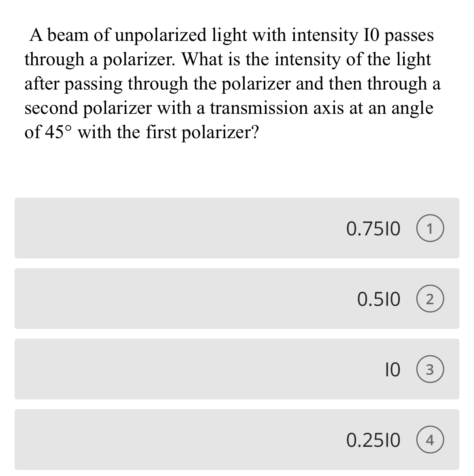Click the text label 0.75I0

pyautogui.click(x=373, y=228)
